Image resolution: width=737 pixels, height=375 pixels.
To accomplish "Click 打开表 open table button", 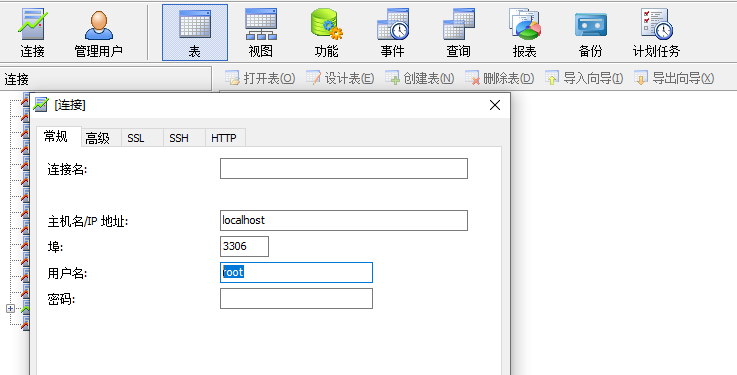I will tap(260, 78).
